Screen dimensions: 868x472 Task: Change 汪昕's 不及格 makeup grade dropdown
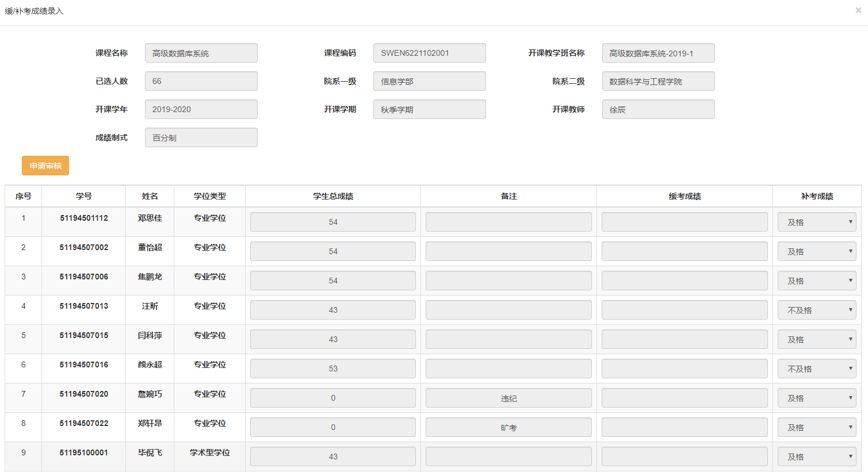click(x=816, y=310)
